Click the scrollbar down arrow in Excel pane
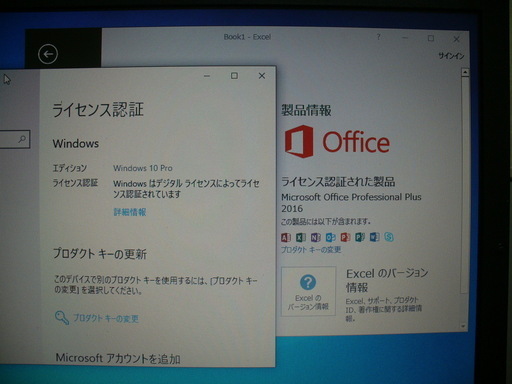 point(463,326)
